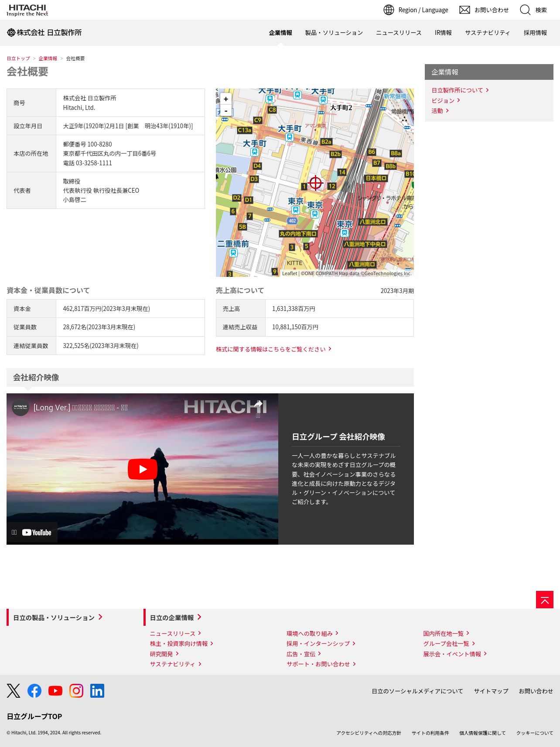Open the Region / Language globe icon
560x747 pixels.
[x=389, y=10]
